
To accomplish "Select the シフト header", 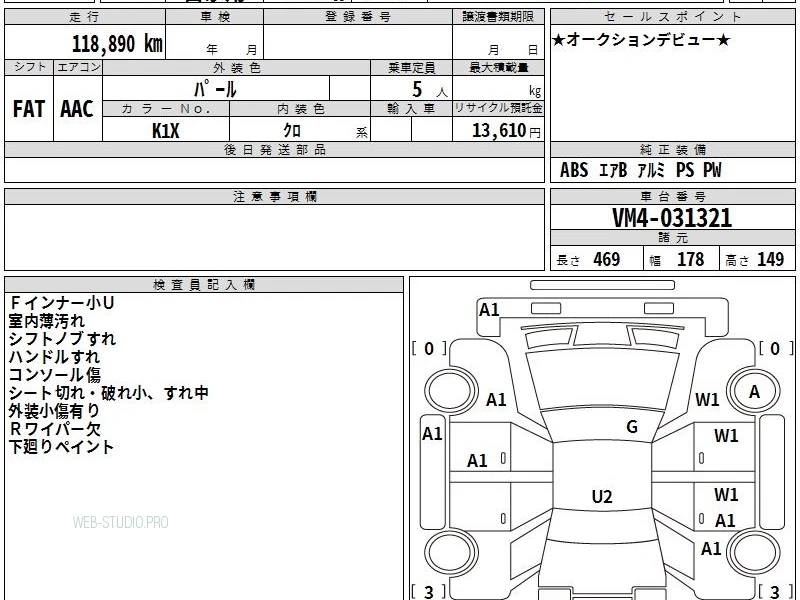I will tap(29, 67).
